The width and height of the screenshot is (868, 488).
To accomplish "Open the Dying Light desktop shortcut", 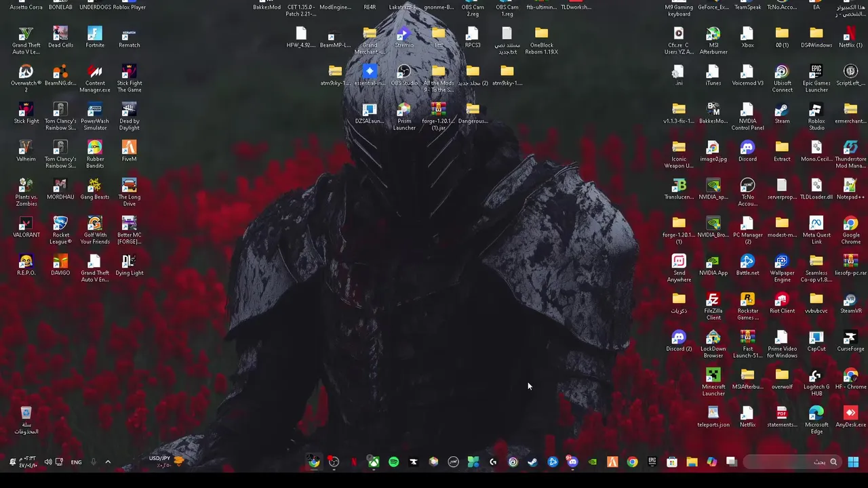I will [x=129, y=265].
